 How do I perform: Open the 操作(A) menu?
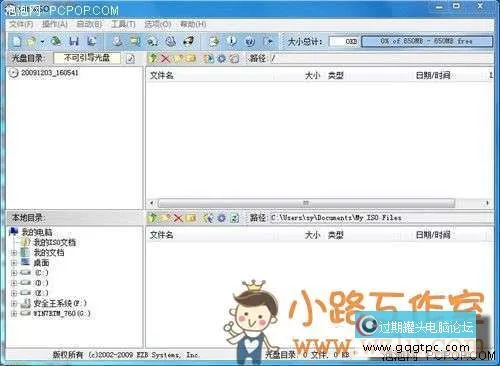coord(55,24)
